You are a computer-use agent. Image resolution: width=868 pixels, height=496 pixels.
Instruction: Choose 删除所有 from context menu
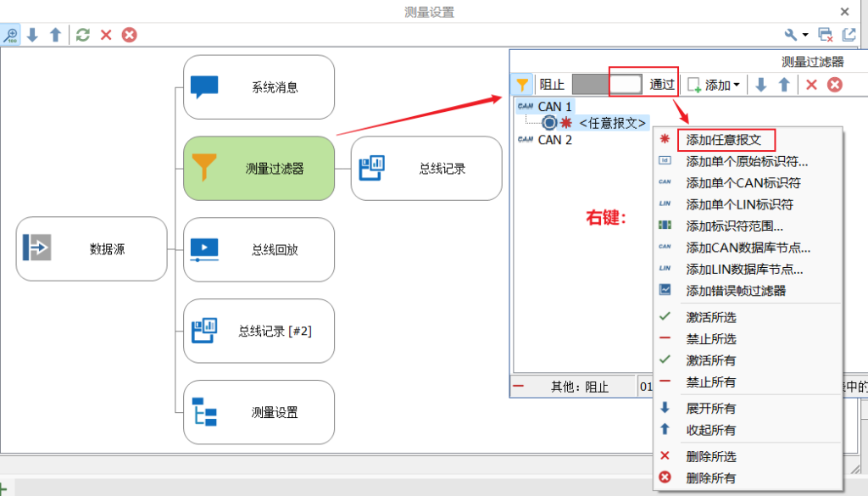(710, 478)
